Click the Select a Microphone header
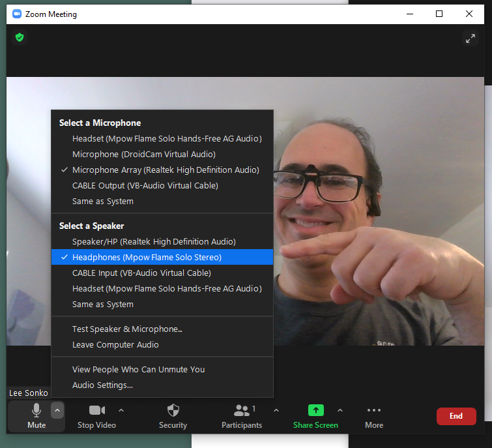492x448 pixels. pos(100,123)
